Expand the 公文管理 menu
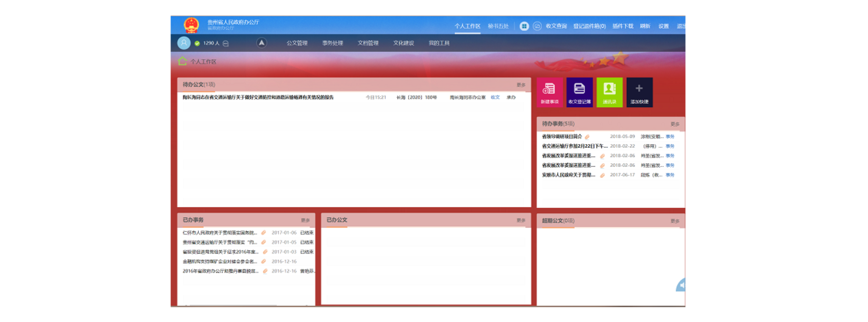This screenshot has width=868, height=322. pyautogui.click(x=297, y=43)
